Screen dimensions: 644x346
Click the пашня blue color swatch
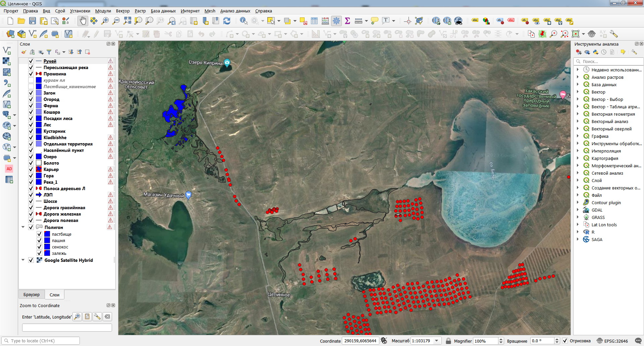(47, 240)
